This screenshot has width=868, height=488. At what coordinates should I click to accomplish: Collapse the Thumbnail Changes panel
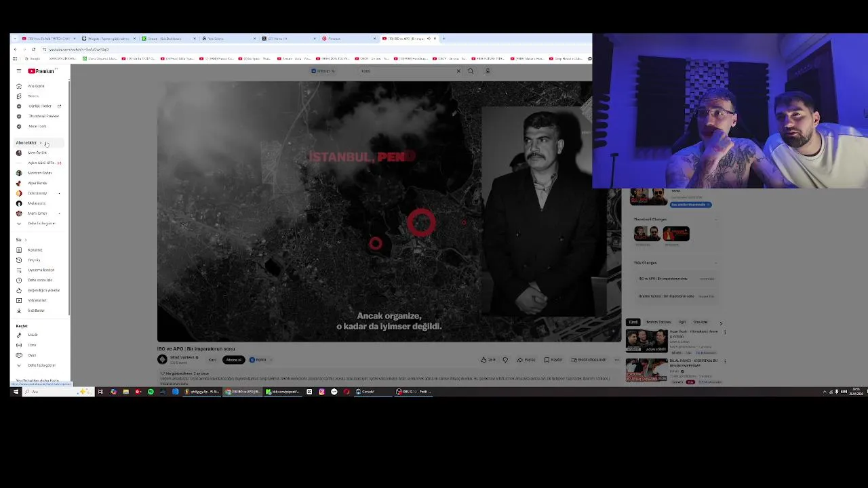click(716, 220)
